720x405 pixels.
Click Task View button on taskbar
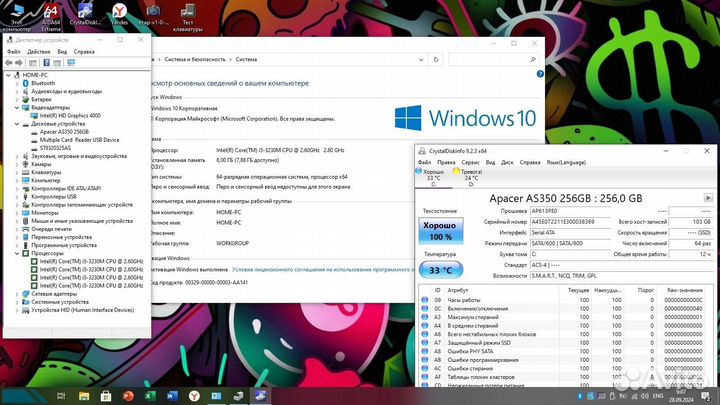click(61, 396)
